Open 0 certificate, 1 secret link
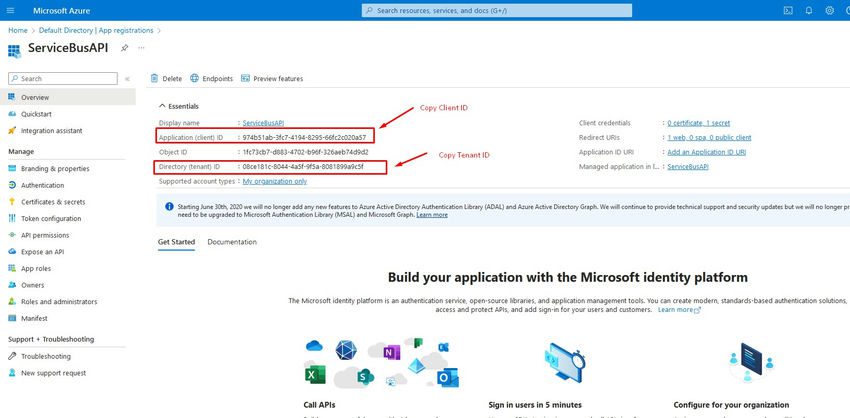This screenshot has width=850, height=418. pyautogui.click(x=699, y=123)
